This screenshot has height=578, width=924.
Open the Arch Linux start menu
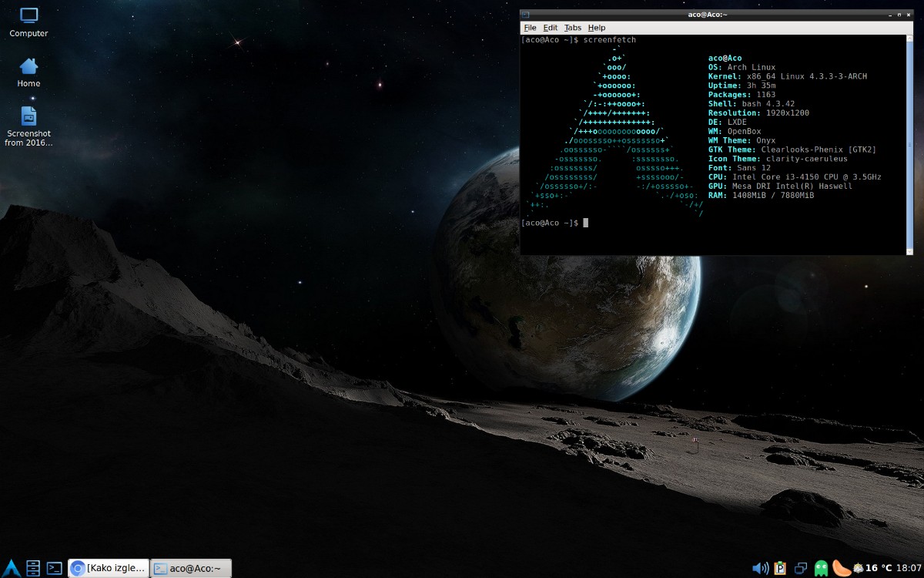(11, 568)
